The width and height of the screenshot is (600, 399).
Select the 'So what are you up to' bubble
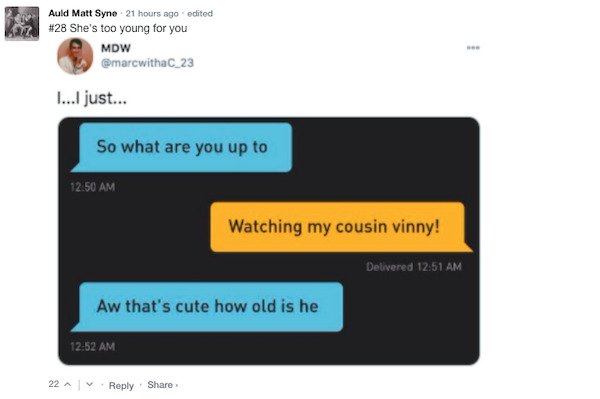tap(182, 147)
